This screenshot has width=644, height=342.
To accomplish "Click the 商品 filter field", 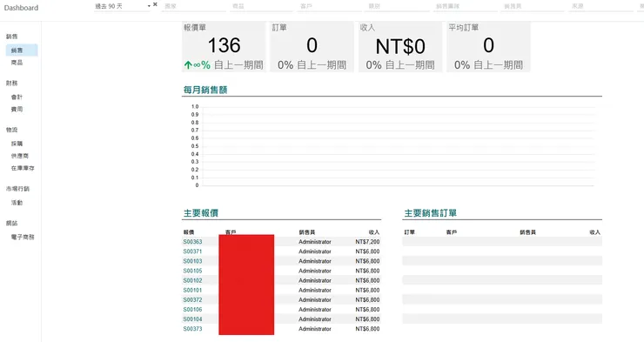I will (x=262, y=6).
